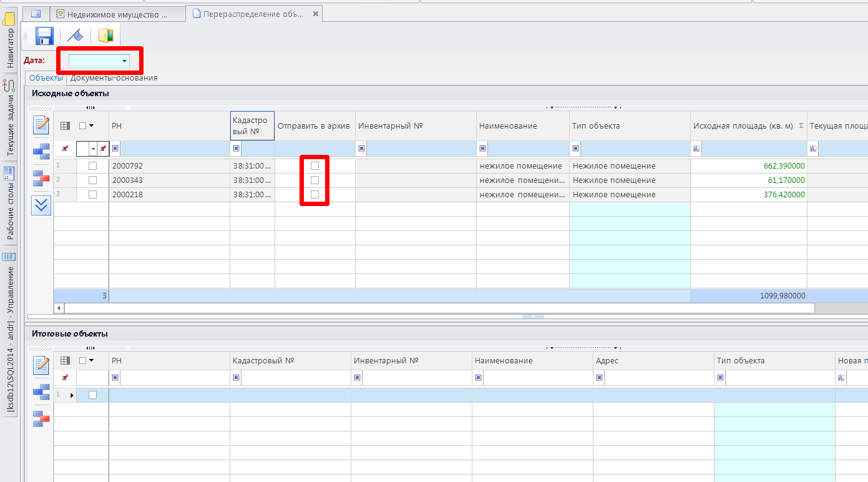Save using the floppy disk icon
Viewport: 868px width, 482px height.
pyautogui.click(x=44, y=36)
